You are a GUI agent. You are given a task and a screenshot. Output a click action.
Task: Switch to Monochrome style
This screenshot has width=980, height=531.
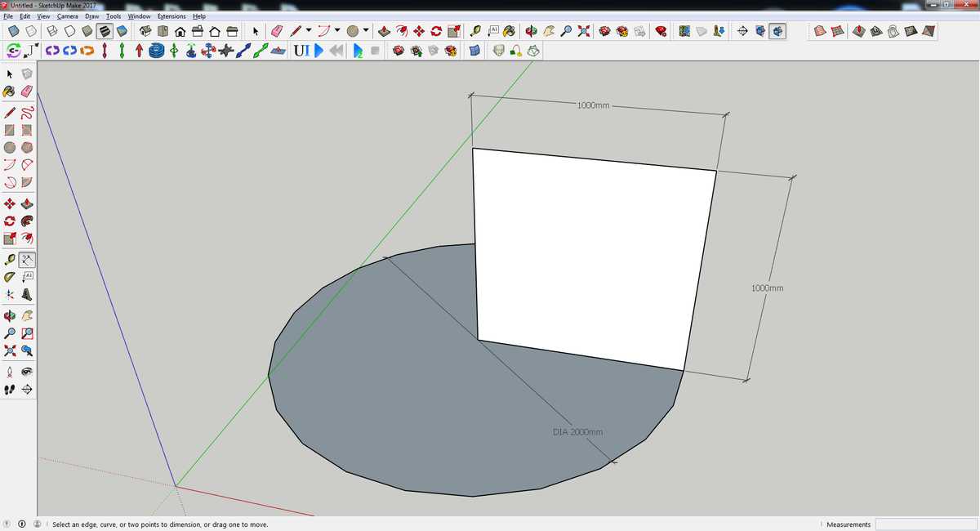click(x=122, y=31)
